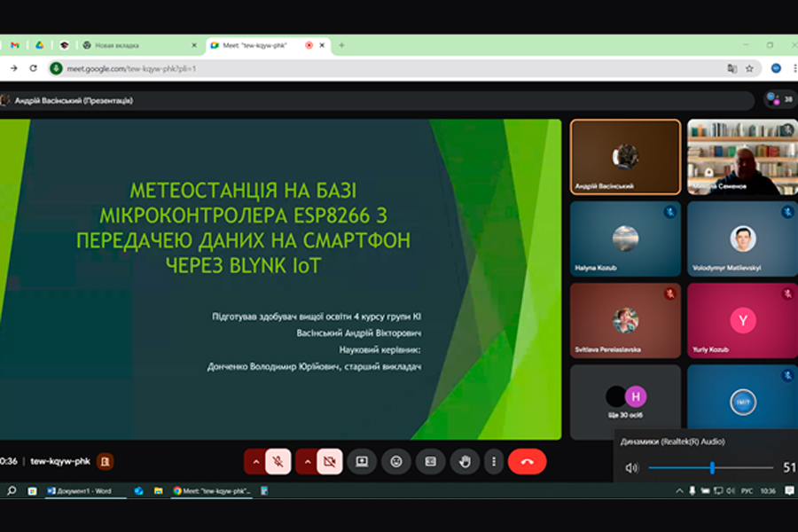798x532 pixels.
Task: Select Svitlana Pereiaslavska participant tile
Action: coord(625,321)
